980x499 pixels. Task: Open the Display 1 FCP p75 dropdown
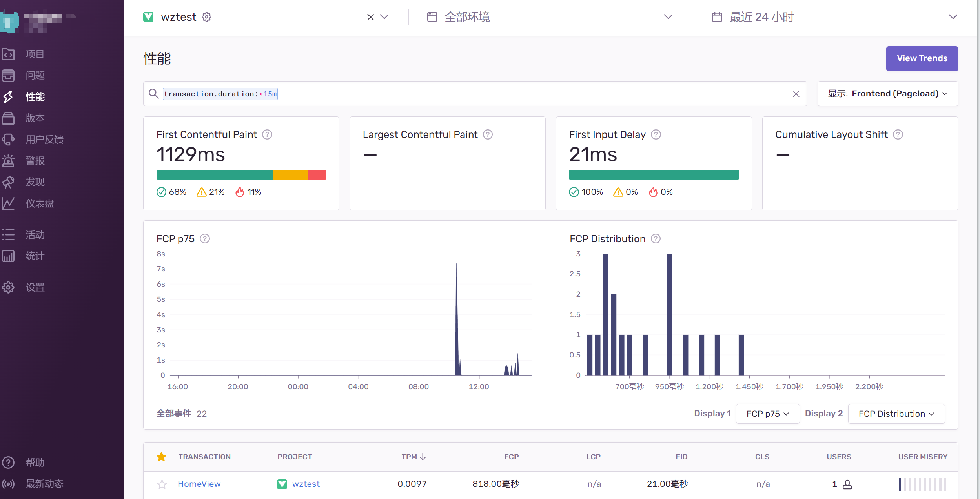768,414
